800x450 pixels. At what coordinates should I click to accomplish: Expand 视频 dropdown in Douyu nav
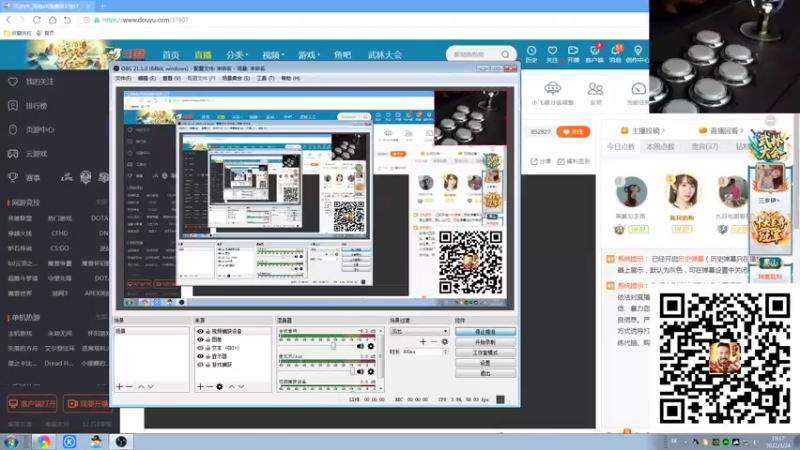point(273,55)
